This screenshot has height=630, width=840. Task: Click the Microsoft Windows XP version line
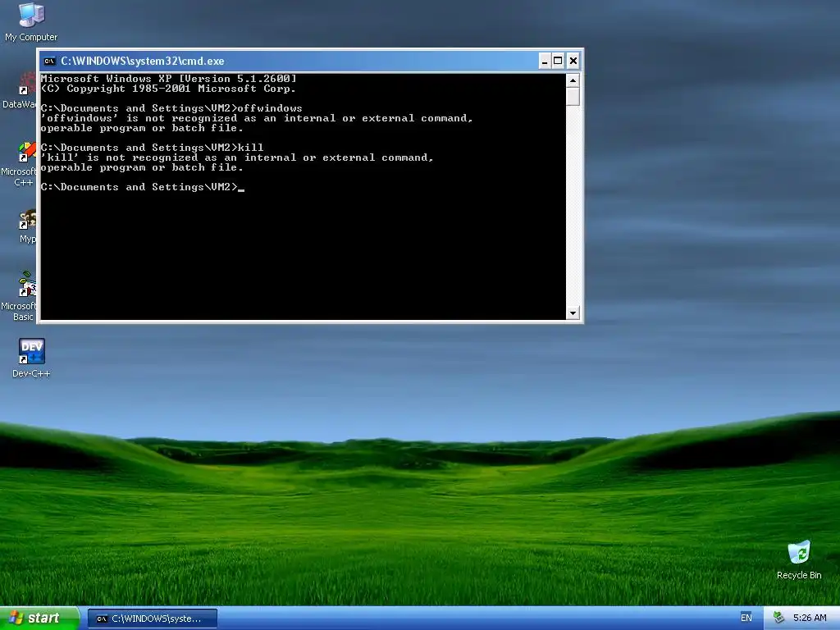point(168,79)
